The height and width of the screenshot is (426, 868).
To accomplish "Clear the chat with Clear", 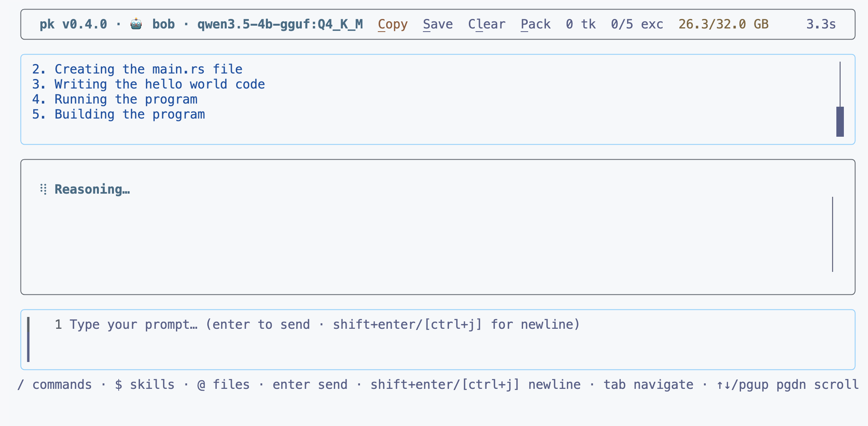I will tap(487, 25).
